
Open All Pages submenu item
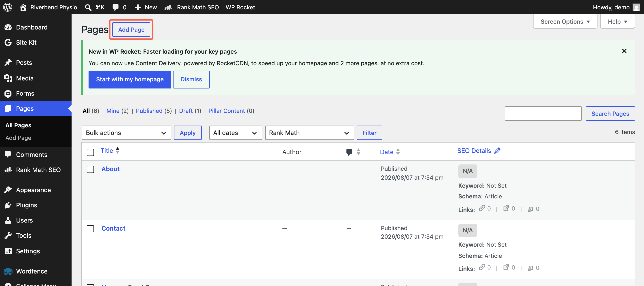click(x=18, y=125)
